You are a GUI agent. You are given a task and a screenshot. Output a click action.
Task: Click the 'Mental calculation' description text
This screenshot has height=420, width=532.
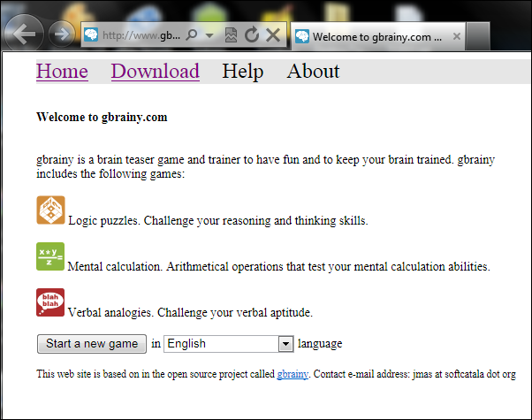pos(279,266)
